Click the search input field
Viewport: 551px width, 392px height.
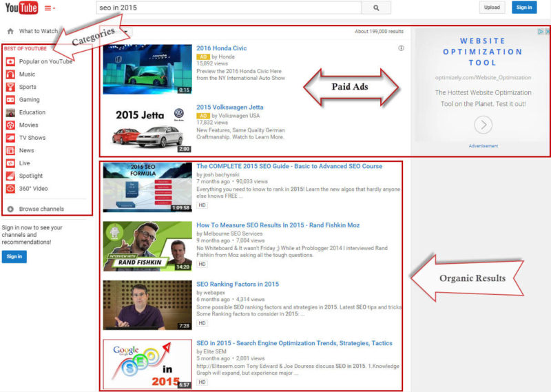click(229, 8)
